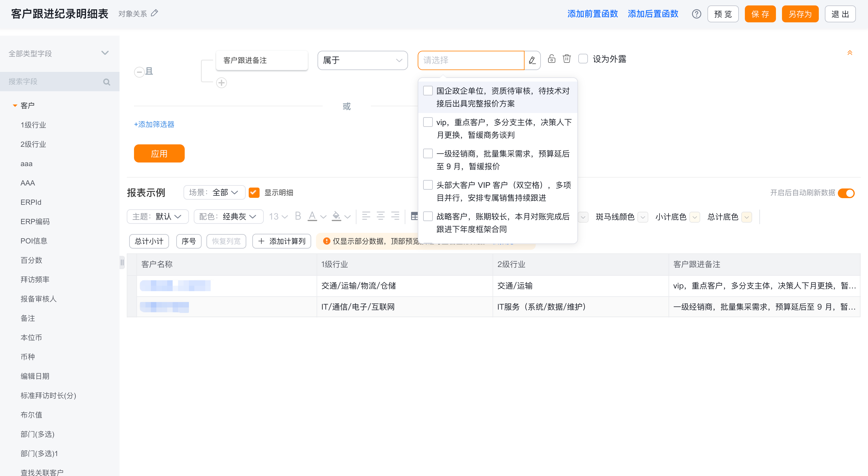Select the 拜访频率 field in sidebar
Image resolution: width=868 pixels, height=476 pixels.
pyautogui.click(x=35, y=279)
